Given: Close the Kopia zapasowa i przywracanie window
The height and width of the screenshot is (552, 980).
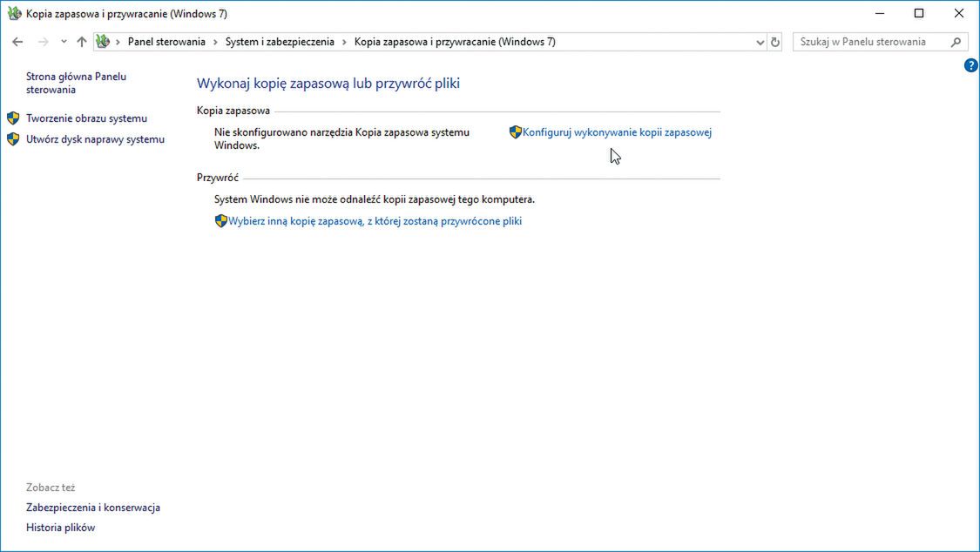Looking at the screenshot, I should (959, 13).
